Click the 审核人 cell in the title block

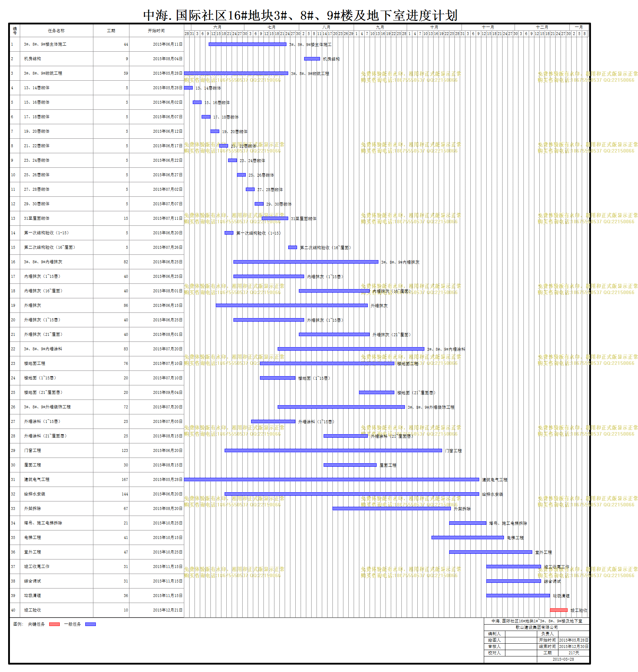(494, 647)
